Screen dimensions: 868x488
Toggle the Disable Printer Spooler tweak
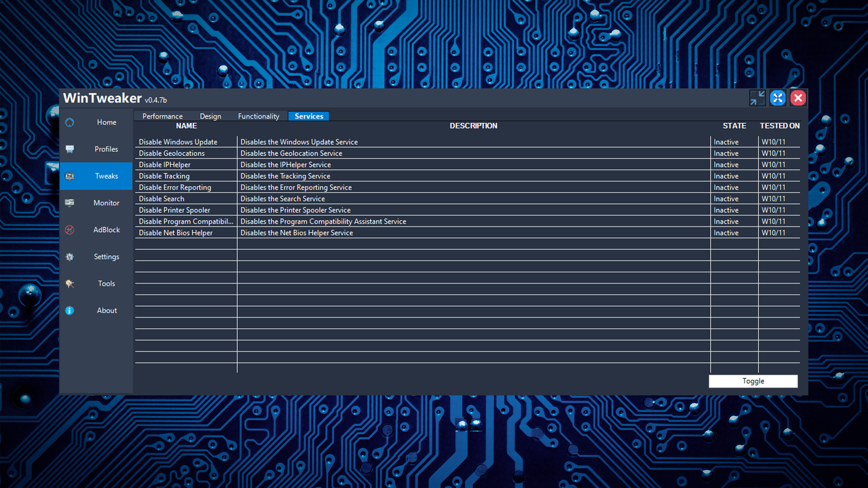coord(175,210)
